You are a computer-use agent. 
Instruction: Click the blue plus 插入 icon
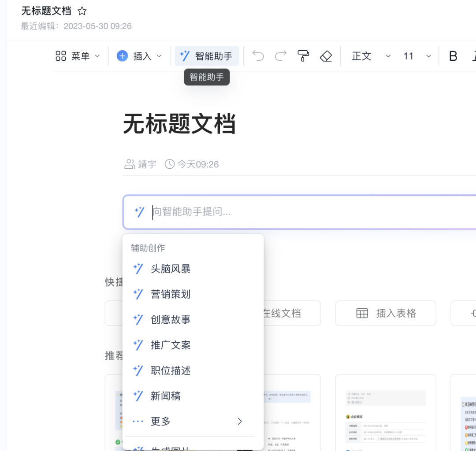coord(123,56)
